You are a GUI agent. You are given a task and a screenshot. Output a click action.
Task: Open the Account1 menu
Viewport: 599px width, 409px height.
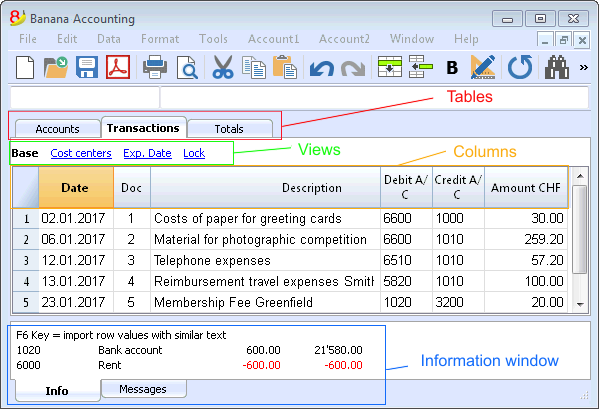click(x=274, y=39)
